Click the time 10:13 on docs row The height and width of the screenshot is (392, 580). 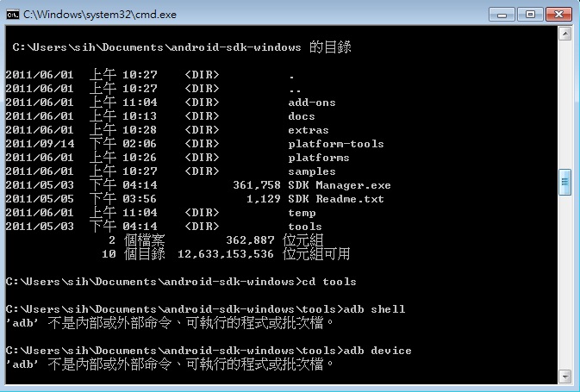point(140,116)
